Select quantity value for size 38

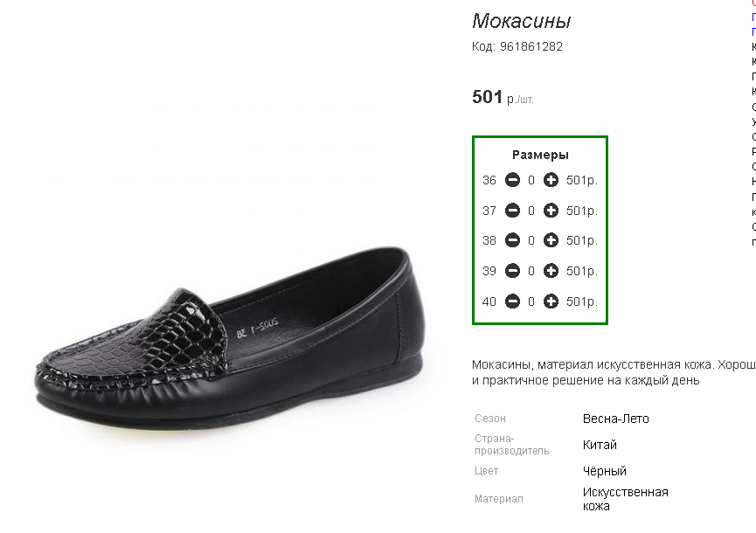[x=531, y=240]
